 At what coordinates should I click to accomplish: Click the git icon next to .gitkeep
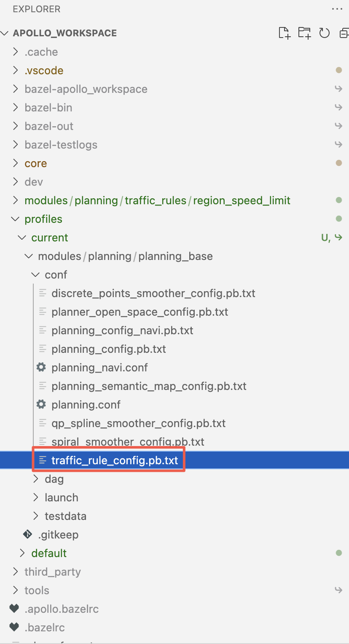point(27,534)
